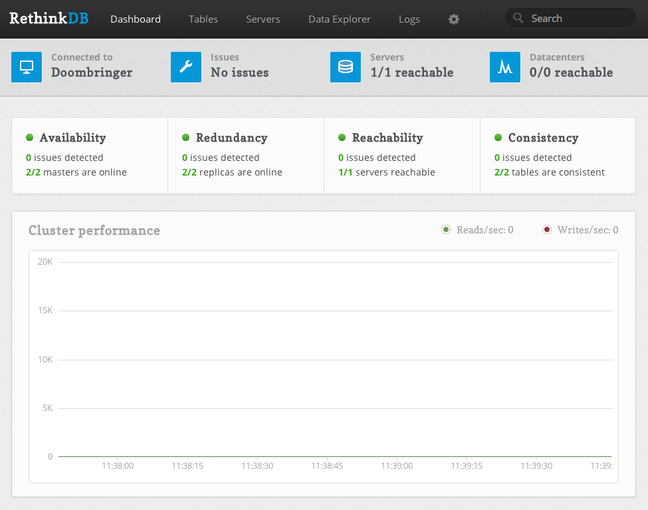The height and width of the screenshot is (510, 648).
Task: Click the Issues wrench icon
Action: click(x=186, y=67)
